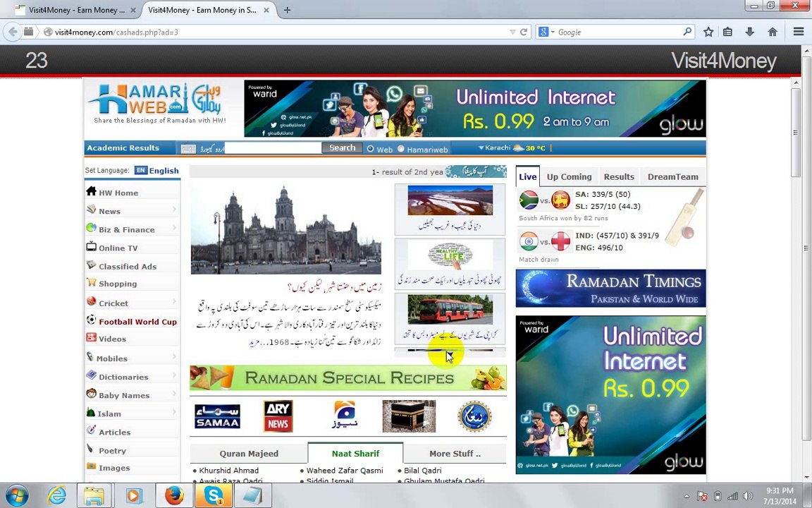812x508 pixels.
Task: Open Skype from the taskbar
Action: click(214, 496)
